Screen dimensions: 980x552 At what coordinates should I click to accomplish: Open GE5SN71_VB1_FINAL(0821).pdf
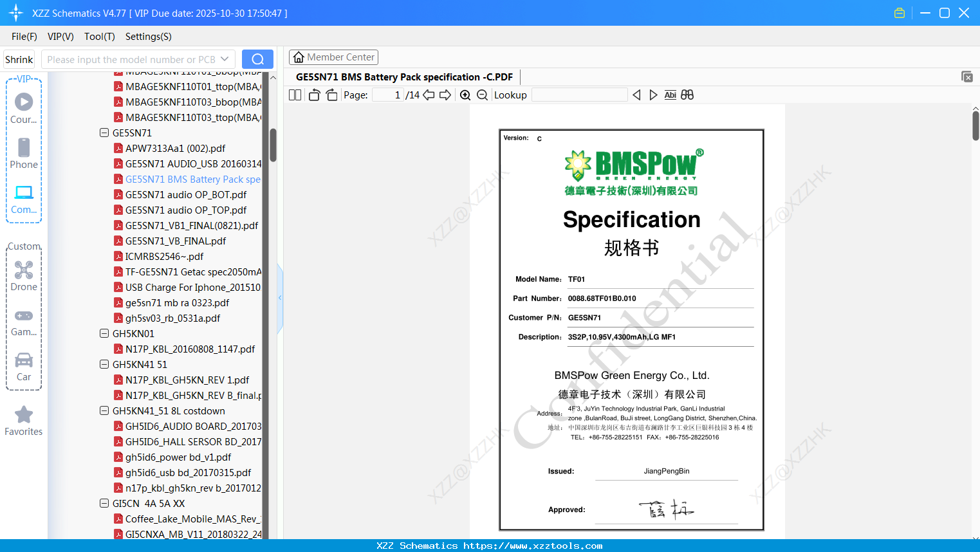(192, 225)
